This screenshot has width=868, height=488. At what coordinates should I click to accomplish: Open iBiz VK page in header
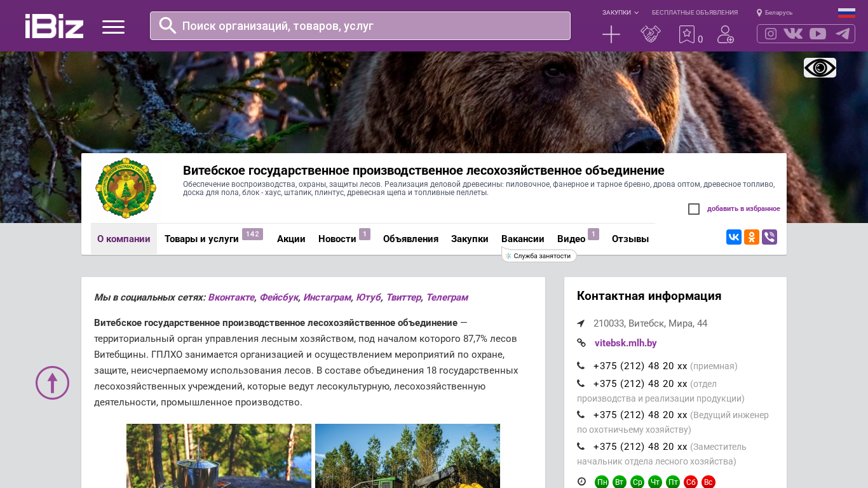pos(793,34)
